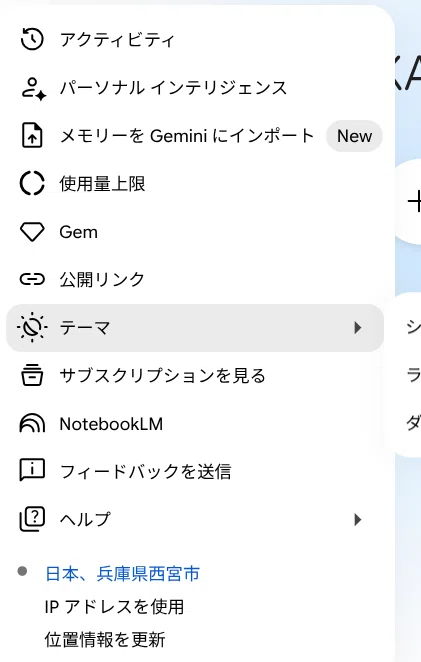Screen dimensions: 421x662
Task: Click the 日本、兵庫県西宮市 location link
Action: tap(122, 574)
